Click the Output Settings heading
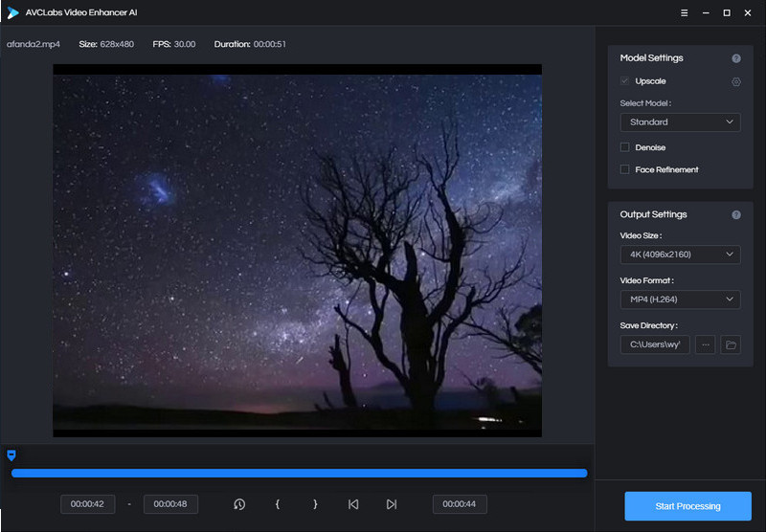This screenshot has height=532, width=766. (653, 214)
